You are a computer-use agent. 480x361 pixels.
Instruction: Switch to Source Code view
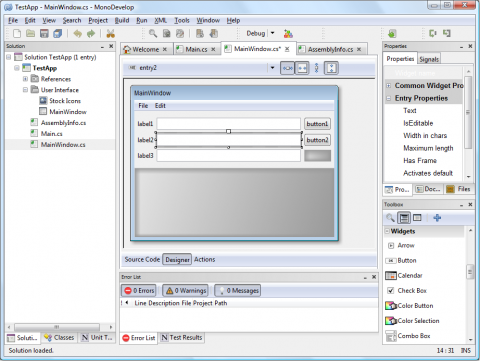[x=142, y=259]
